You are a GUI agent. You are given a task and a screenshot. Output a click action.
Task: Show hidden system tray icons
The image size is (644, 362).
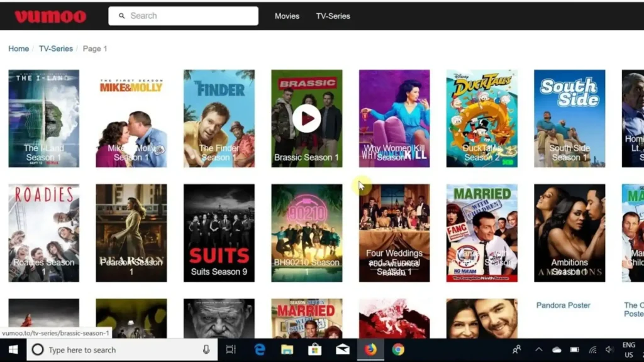pyautogui.click(x=539, y=349)
